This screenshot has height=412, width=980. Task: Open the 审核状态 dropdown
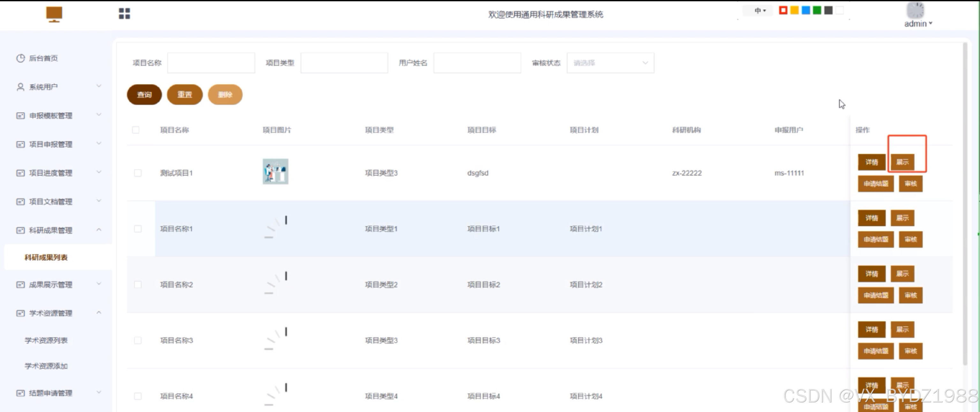pyautogui.click(x=610, y=63)
